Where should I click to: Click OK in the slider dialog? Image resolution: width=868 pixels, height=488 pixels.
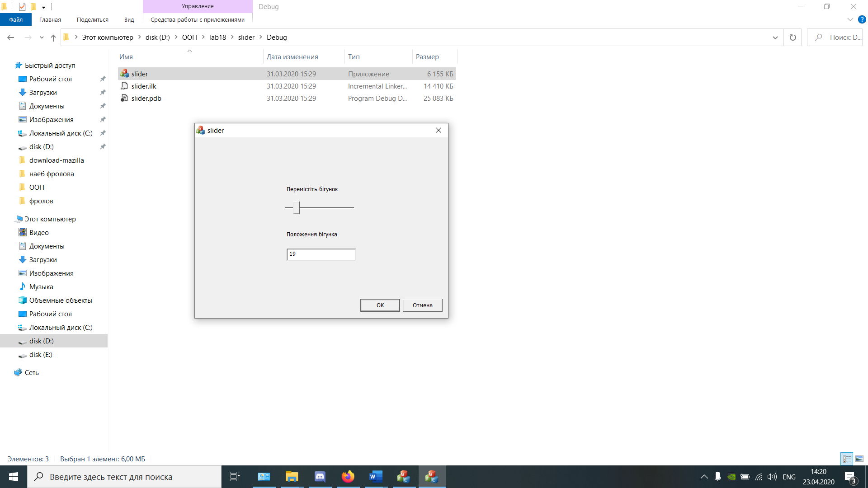pos(380,305)
